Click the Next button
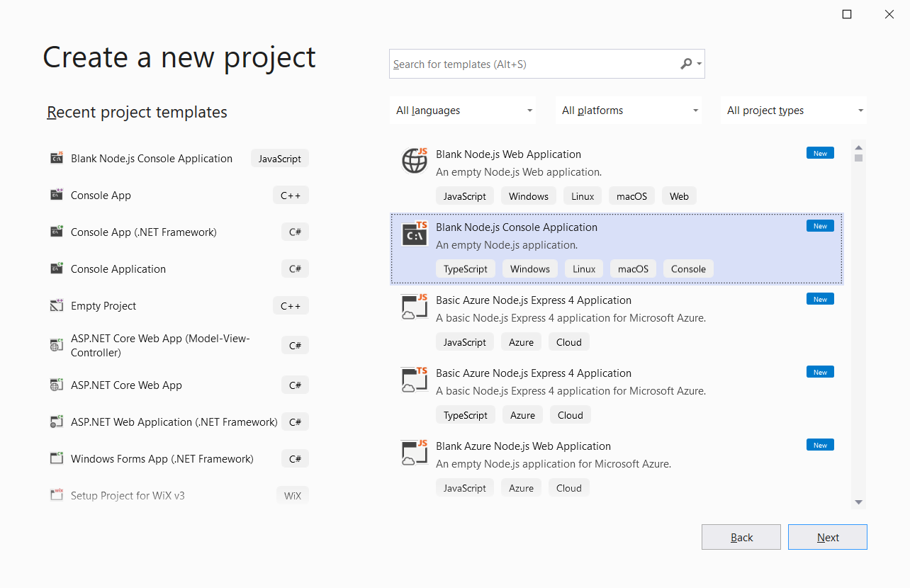Viewport: 910px width, 588px height. (x=828, y=537)
